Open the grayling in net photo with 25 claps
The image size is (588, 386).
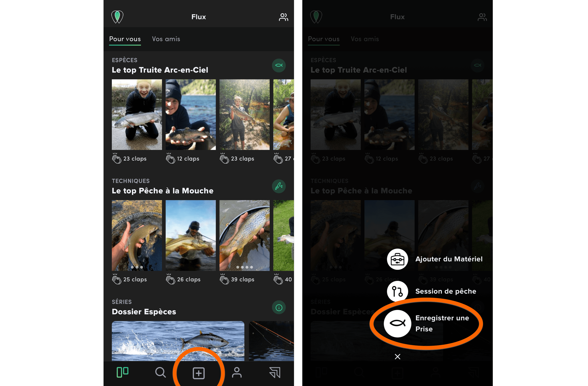pos(137,235)
